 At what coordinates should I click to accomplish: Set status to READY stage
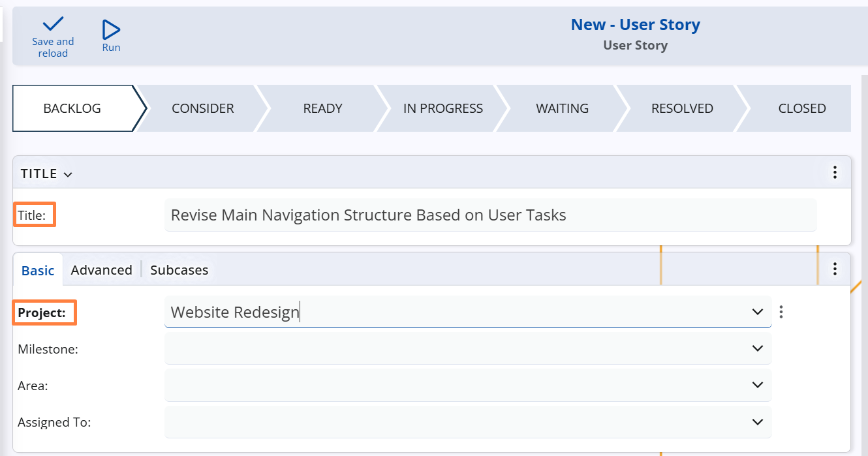322,108
